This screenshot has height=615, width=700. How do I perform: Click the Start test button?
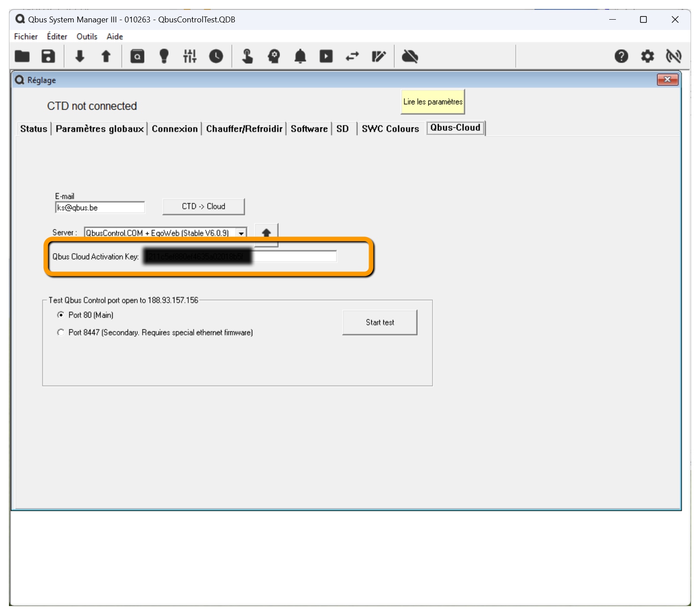point(380,322)
